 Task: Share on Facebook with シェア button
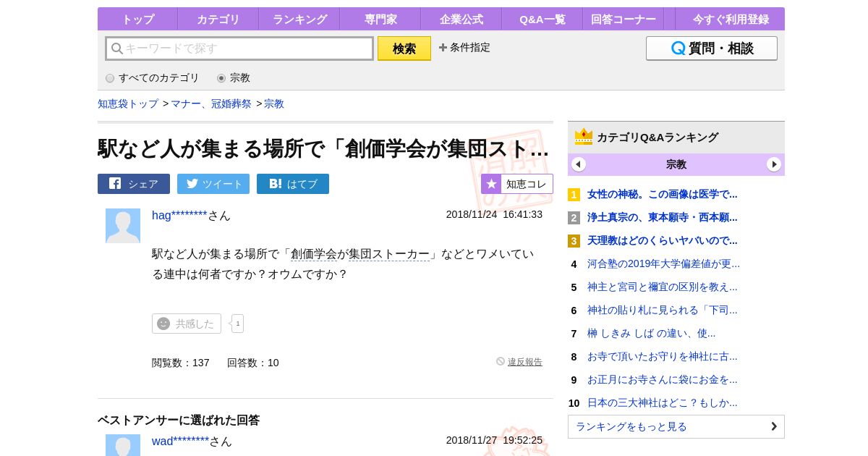coord(134,184)
